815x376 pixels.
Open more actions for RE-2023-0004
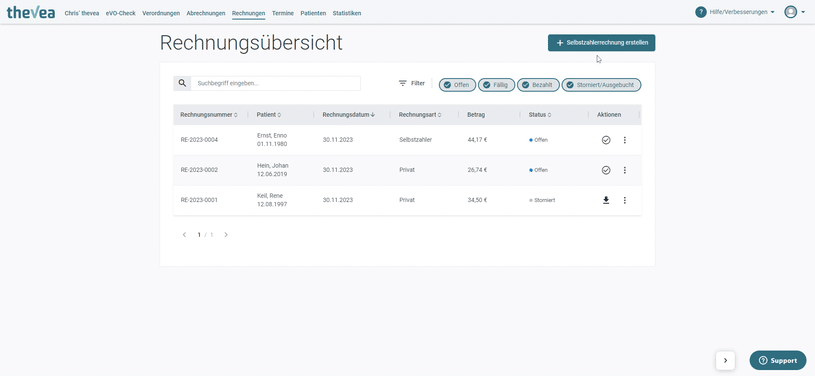click(x=625, y=140)
